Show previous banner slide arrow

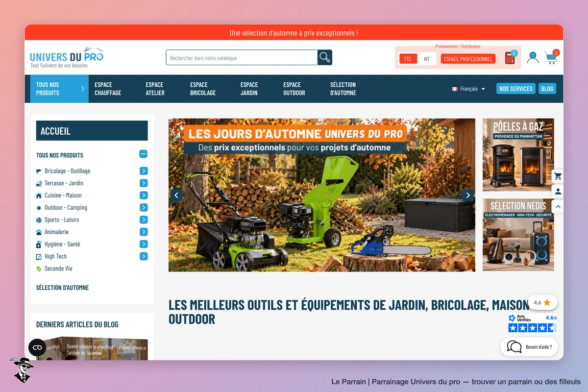pos(176,195)
